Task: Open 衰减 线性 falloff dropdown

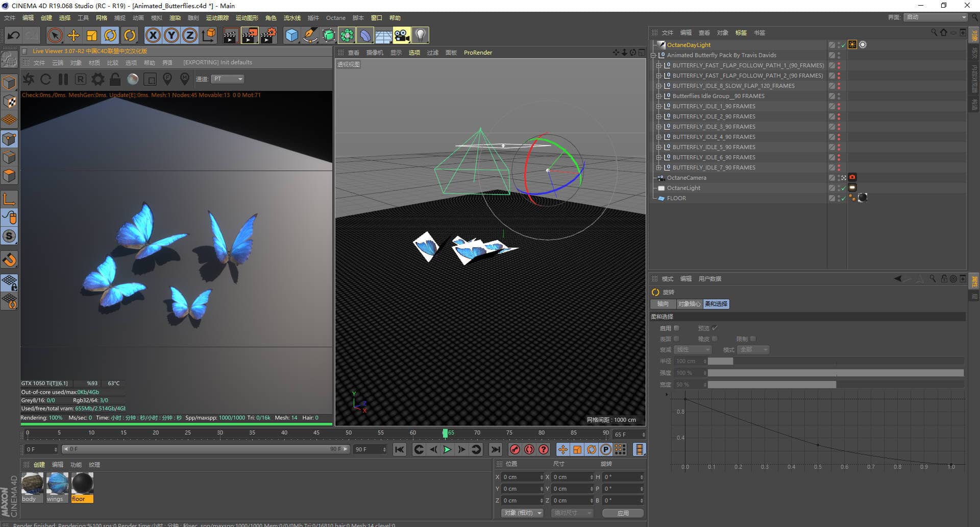Action: pyautogui.click(x=693, y=350)
